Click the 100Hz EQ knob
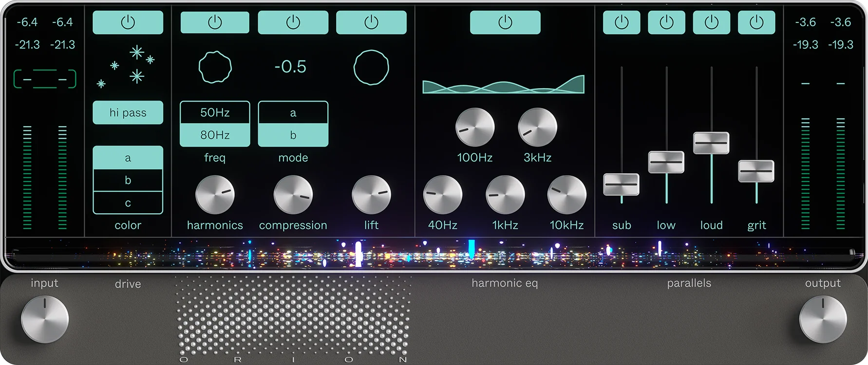This screenshot has height=365, width=868. pos(475,128)
